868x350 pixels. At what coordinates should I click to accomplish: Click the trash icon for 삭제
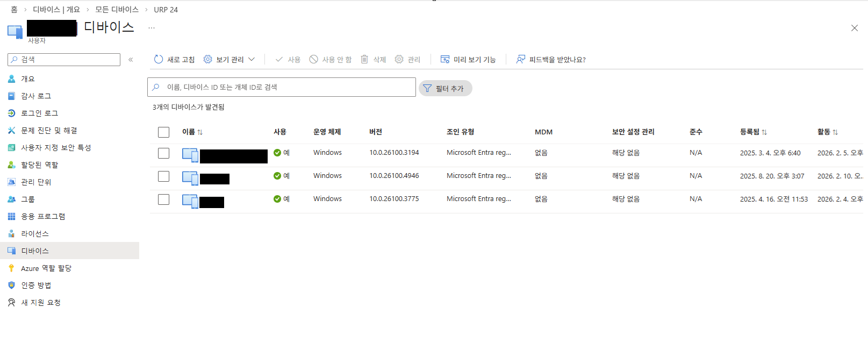pyautogui.click(x=364, y=59)
